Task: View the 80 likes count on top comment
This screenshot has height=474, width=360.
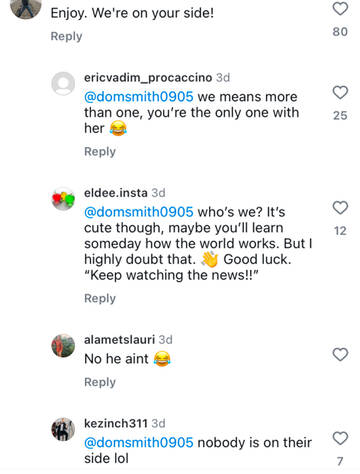Action: pos(340,32)
